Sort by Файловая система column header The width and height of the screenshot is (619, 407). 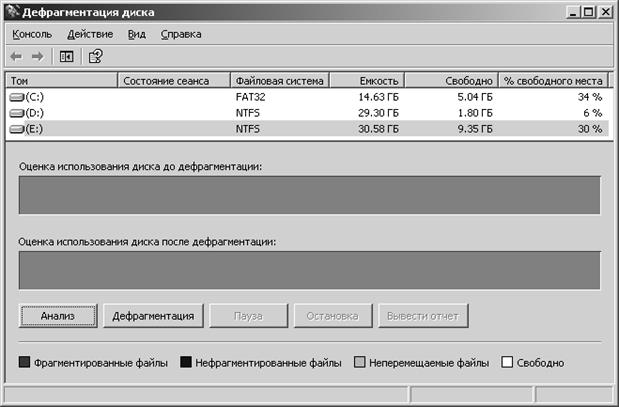(279, 81)
